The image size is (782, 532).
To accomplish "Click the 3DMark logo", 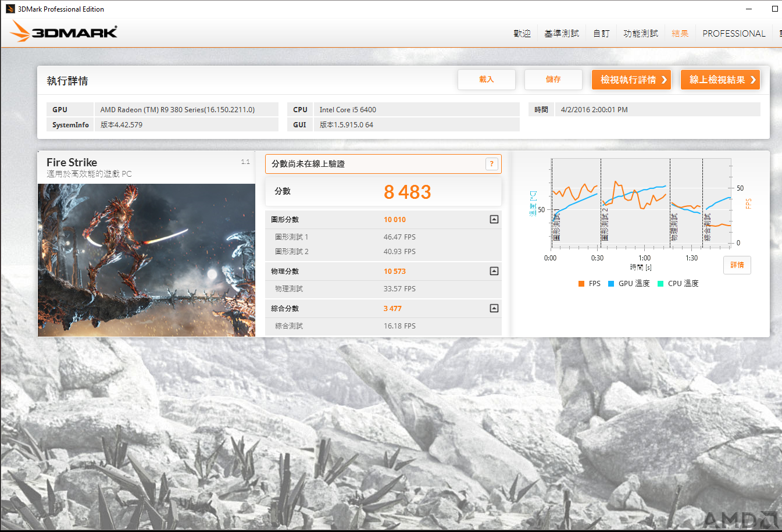I will click(x=64, y=31).
